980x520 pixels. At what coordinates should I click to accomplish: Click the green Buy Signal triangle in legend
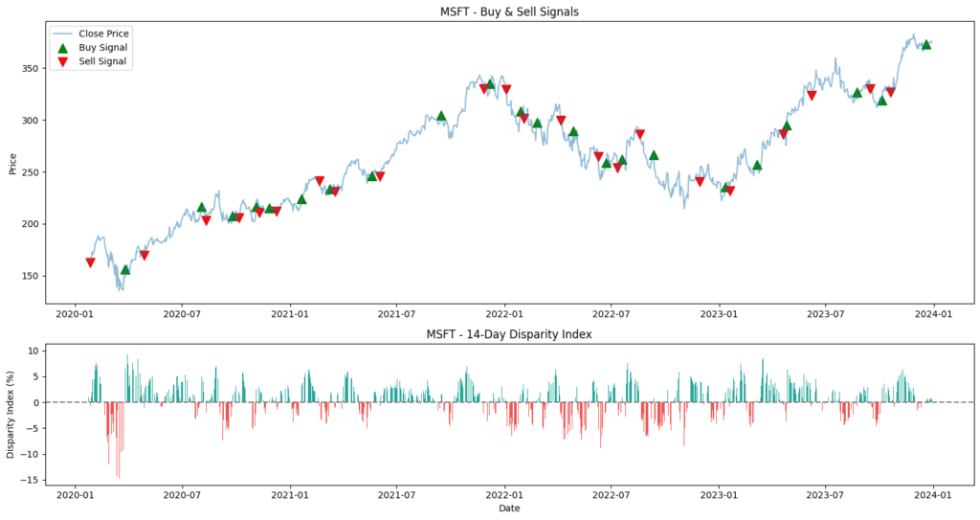[62, 48]
